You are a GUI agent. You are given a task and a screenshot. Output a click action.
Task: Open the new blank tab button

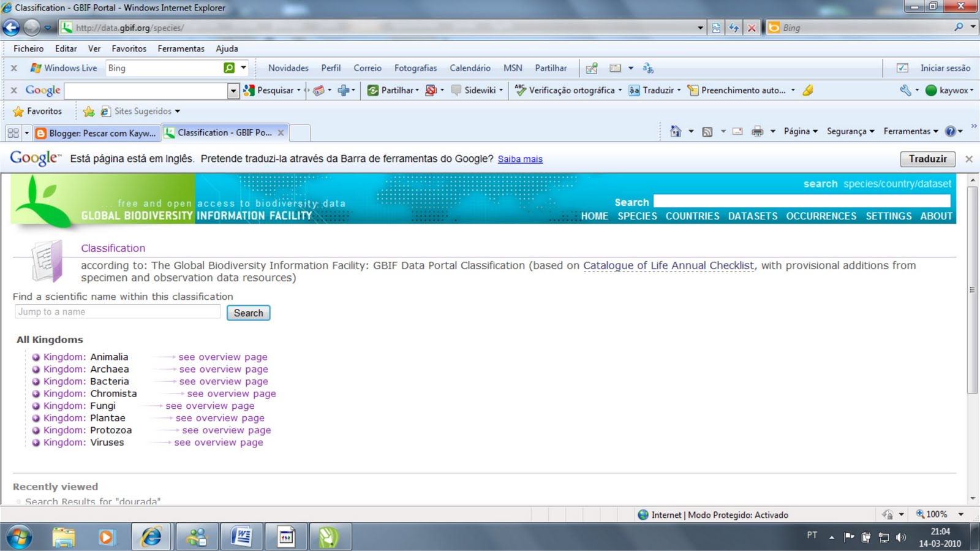tap(300, 132)
